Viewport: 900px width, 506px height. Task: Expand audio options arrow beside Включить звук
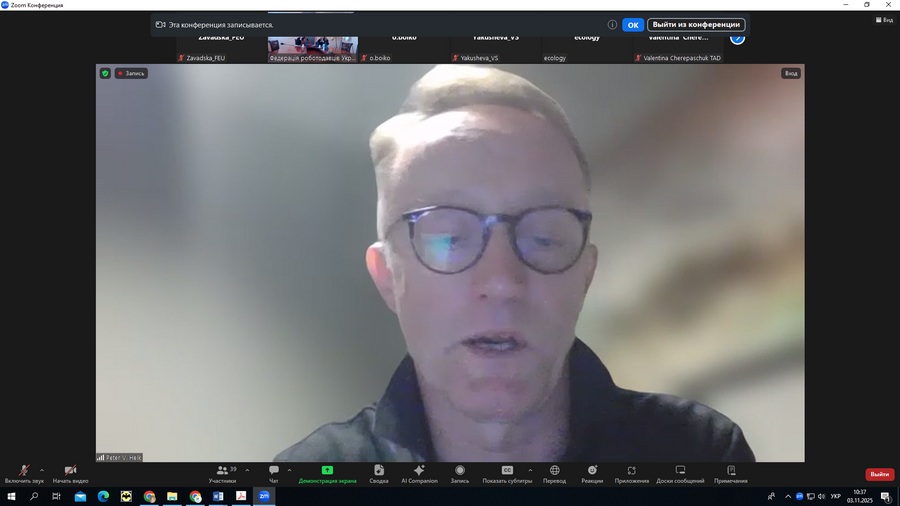[x=42, y=470]
